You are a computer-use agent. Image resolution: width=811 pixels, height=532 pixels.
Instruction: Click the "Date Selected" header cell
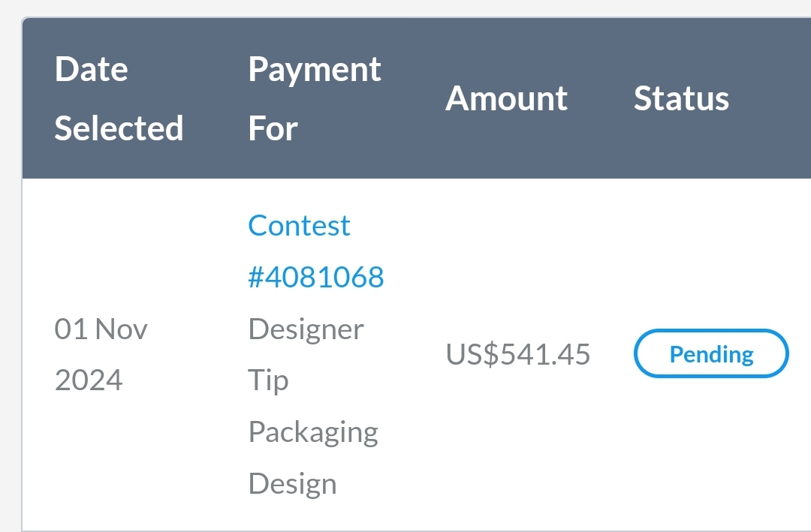click(x=119, y=99)
